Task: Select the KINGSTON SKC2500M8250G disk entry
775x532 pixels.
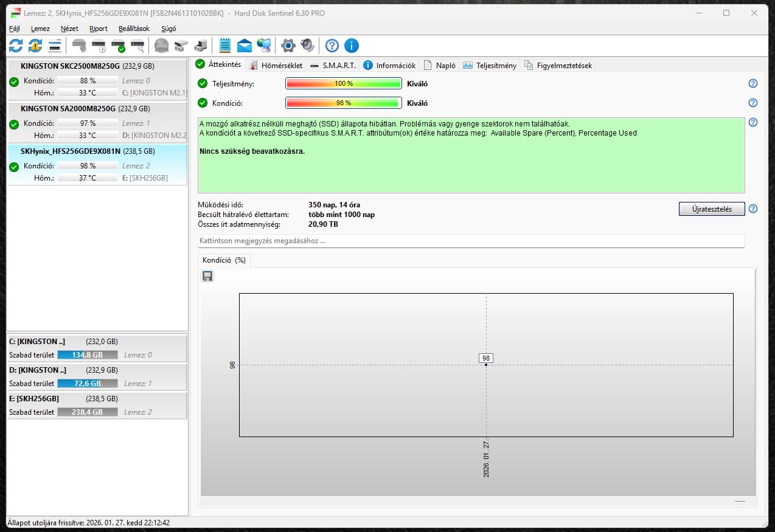Action: point(97,80)
